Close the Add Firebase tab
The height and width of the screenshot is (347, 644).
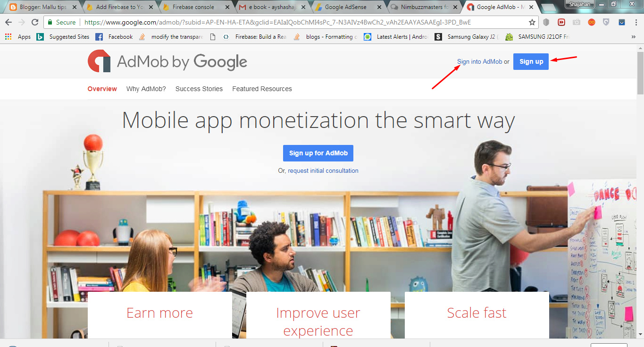coord(152,7)
